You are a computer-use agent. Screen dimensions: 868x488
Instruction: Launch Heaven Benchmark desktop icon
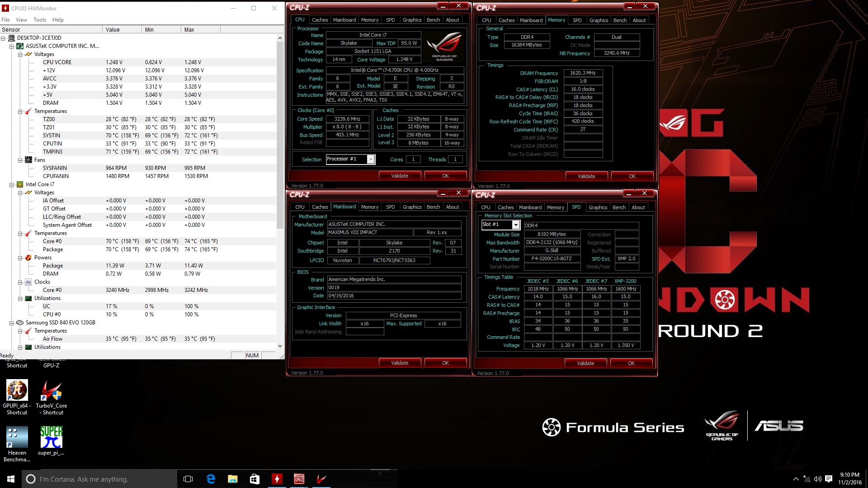[x=17, y=444]
